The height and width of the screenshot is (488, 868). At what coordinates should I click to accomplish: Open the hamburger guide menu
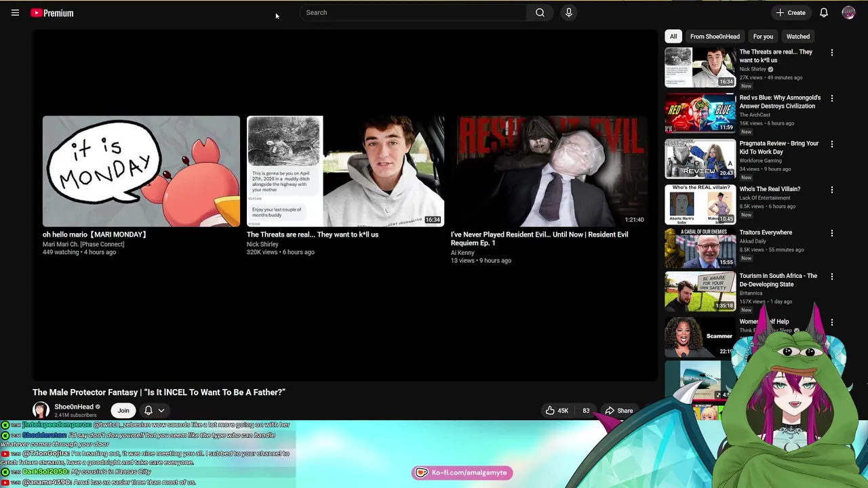point(15,13)
